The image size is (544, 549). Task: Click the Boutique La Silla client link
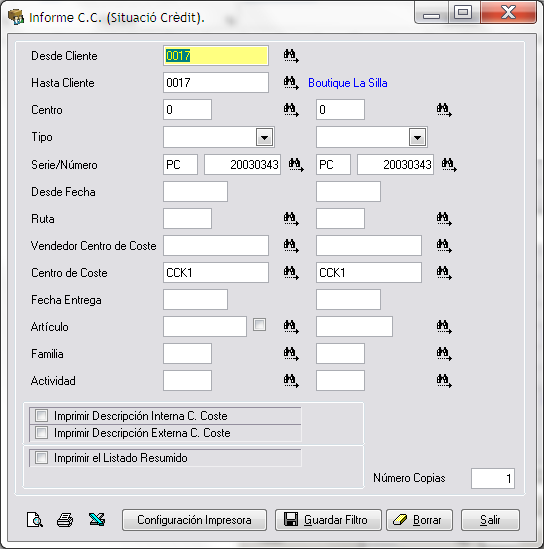coord(348,83)
